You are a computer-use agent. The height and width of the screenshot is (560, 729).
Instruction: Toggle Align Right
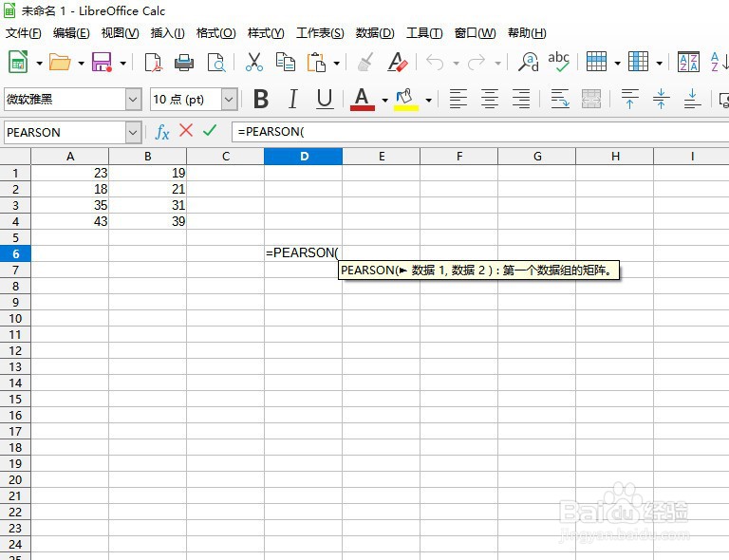(x=521, y=99)
